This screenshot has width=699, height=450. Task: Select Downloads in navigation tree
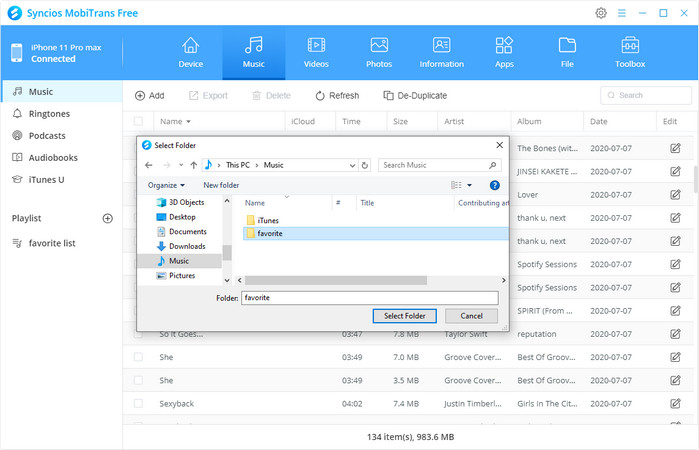pyautogui.click(x=181, y=246)
